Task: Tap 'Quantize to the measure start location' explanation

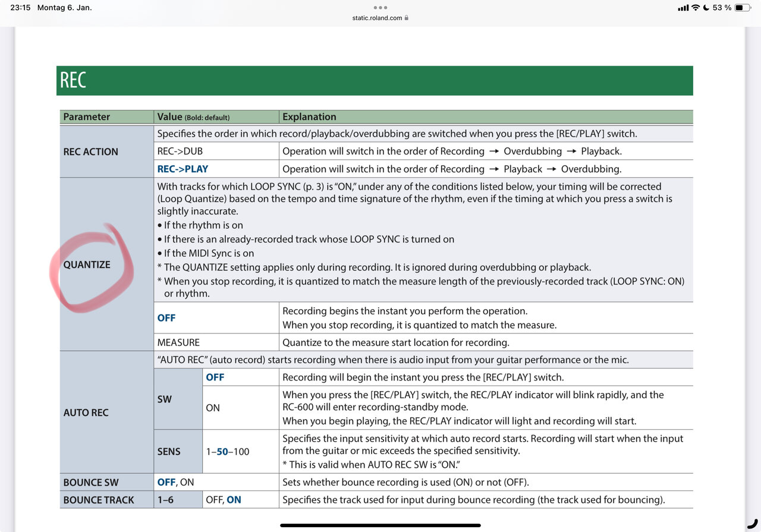Action: coord(396,342)
